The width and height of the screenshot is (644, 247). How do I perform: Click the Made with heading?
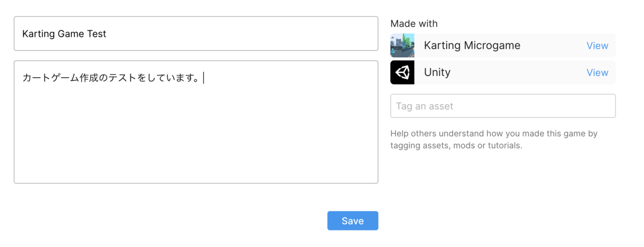click(414, 24)
